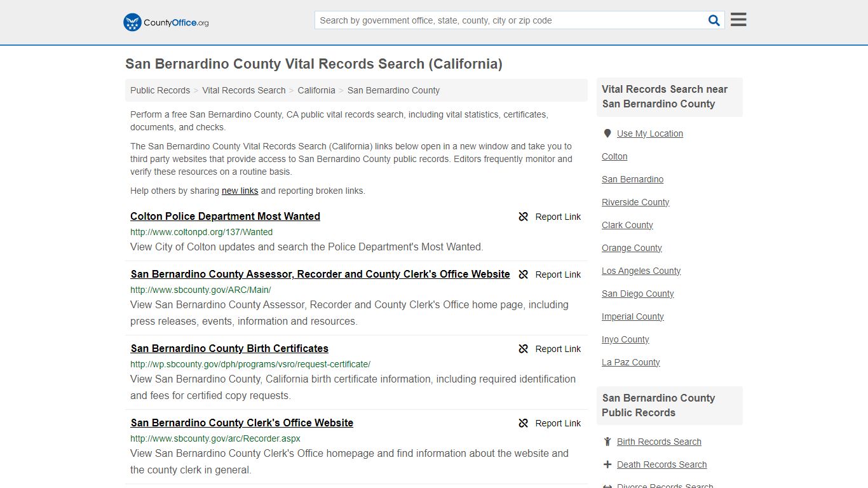The width and height of the screenshot is (868, 488).
Task: Select San Diego County
Action: (x=638, y=294)
